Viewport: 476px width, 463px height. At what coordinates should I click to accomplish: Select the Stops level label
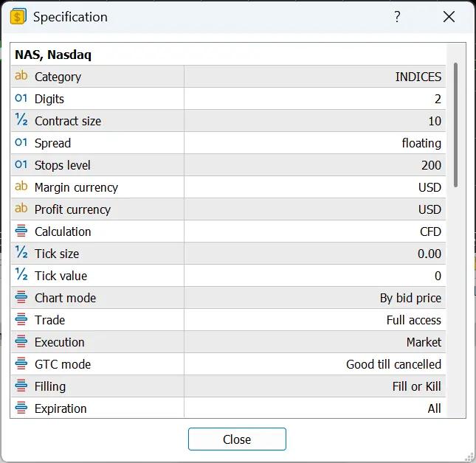pyautogui.click(x=63, y=166)
